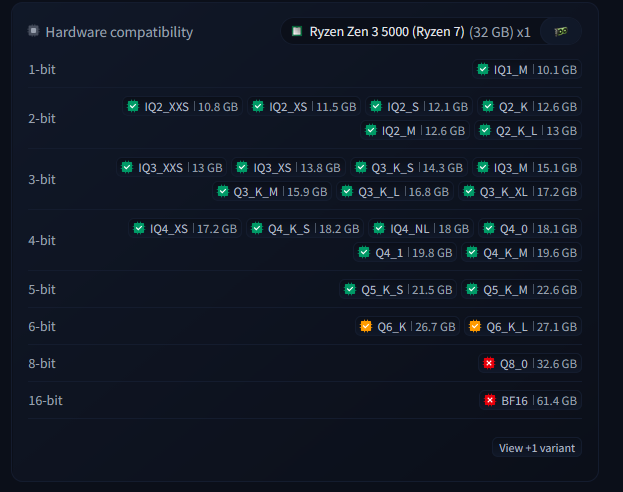
Task: Click the Hardware compatibility heading
Action: click(x=119, y=32)
